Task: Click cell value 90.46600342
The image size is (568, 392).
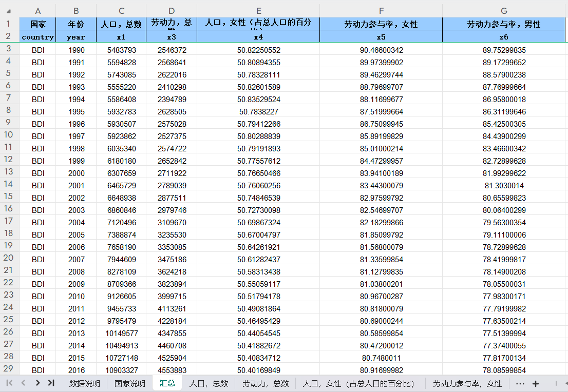Action: pos(381,50)
